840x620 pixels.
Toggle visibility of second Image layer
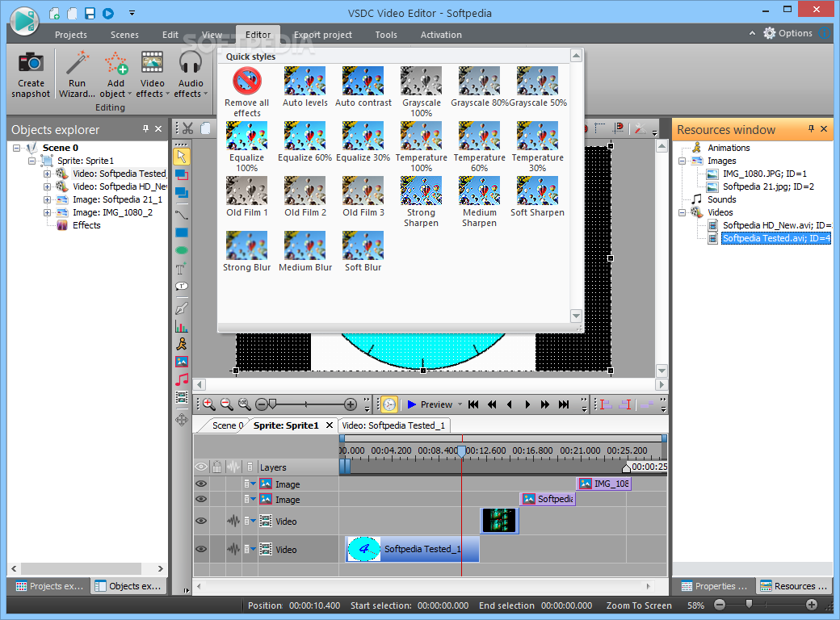201,499
